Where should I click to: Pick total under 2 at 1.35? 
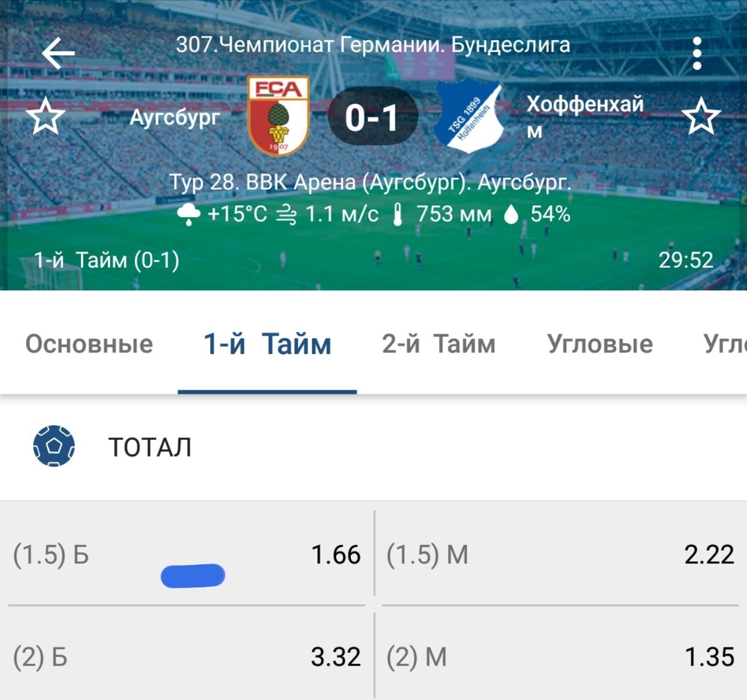(559, 656)
